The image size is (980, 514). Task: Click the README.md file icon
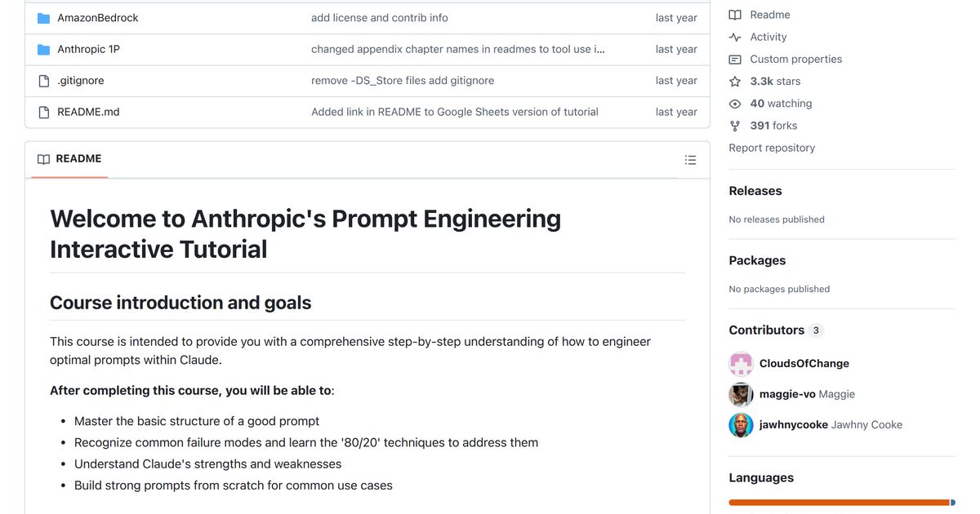click(x=44, y=112)
